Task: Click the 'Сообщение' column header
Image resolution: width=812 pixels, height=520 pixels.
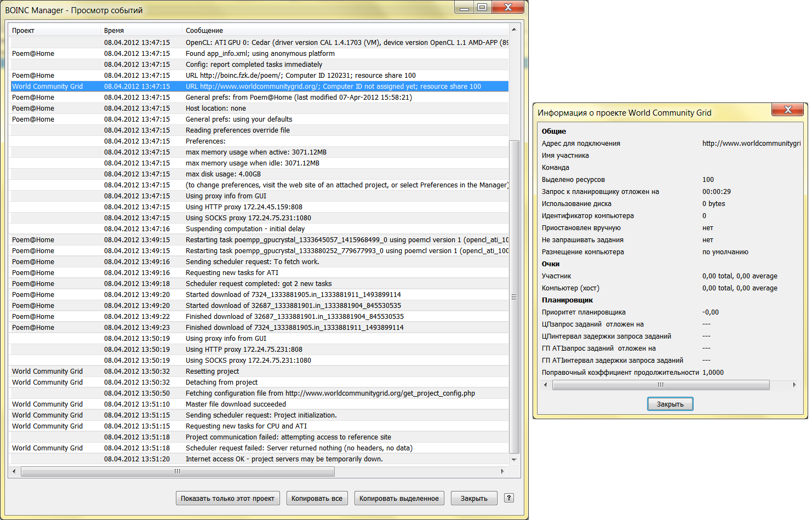Action: point(346,30)
